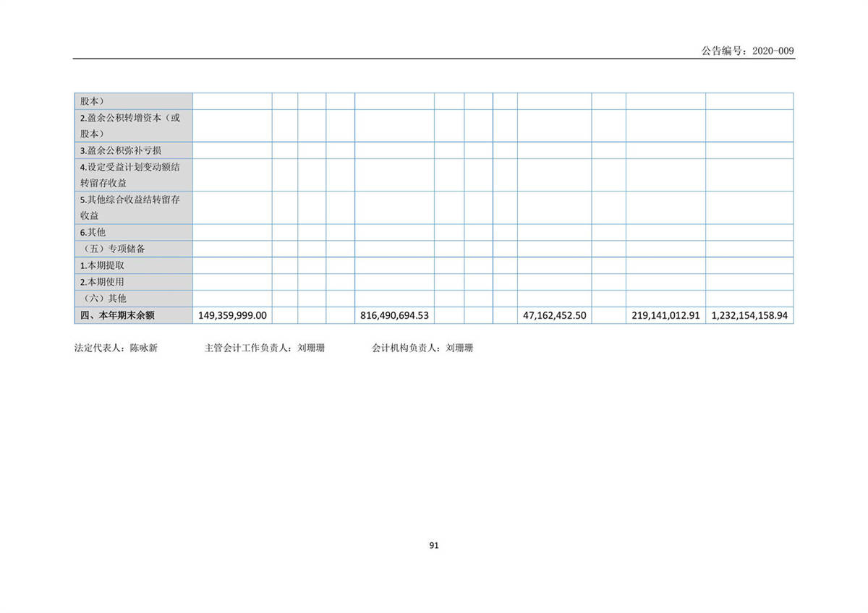The width and height of the screenshot is (868, 613).
Task: Select the value 149,359,999.00 cell
Action: [232, 315]
